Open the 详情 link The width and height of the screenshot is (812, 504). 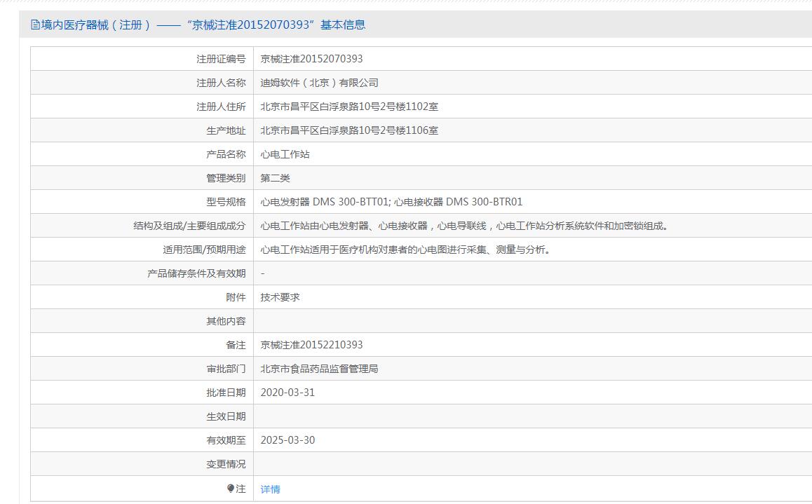point(271,489)
